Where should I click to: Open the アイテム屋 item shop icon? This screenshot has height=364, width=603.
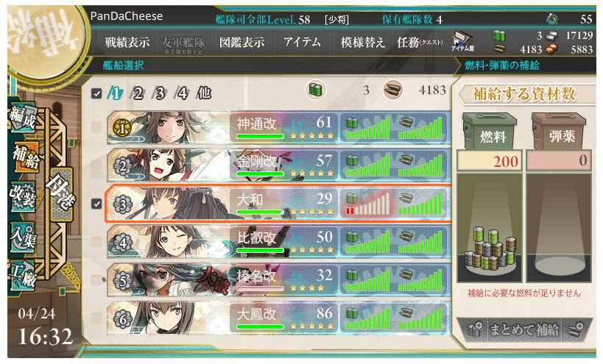(462, 41)
